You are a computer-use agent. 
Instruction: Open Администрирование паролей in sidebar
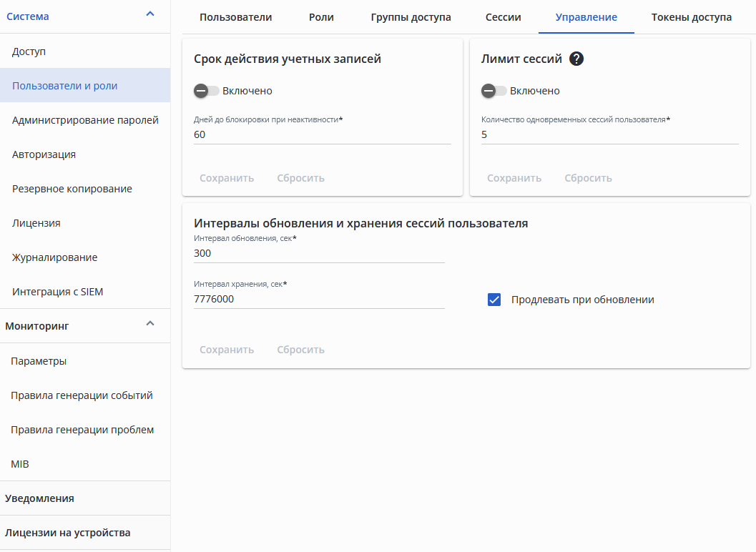[x=85, y=120]
